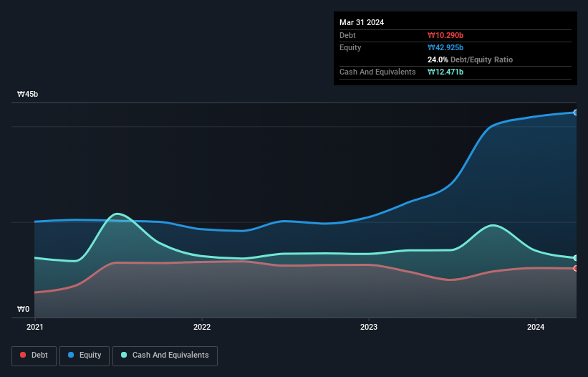
Task: Click the Debt row label in tooltip
Action: 347,35
